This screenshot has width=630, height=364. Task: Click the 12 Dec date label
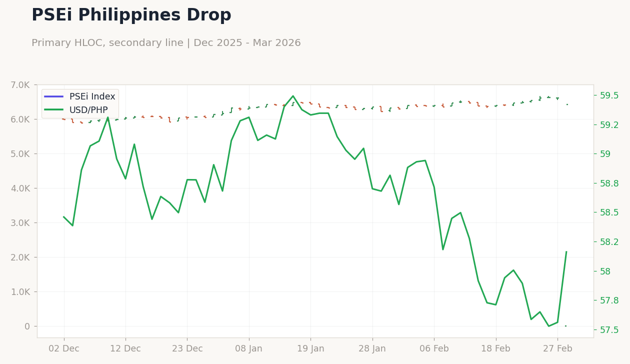125,349
